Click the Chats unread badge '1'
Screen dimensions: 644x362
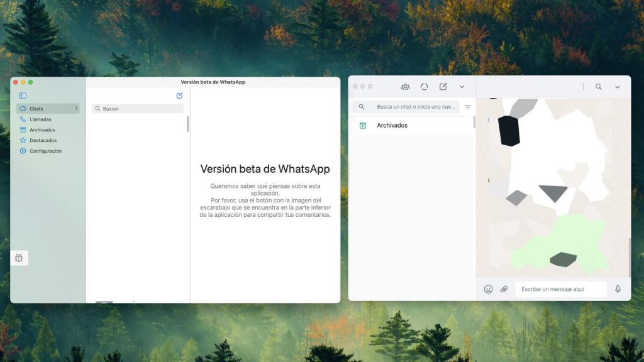pos(76,109)
